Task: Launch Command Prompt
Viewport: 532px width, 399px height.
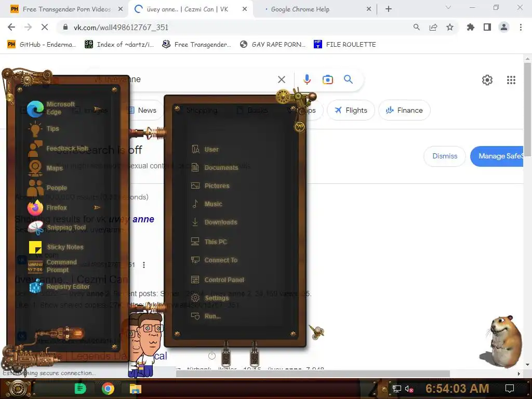Action: click(52, 266)
